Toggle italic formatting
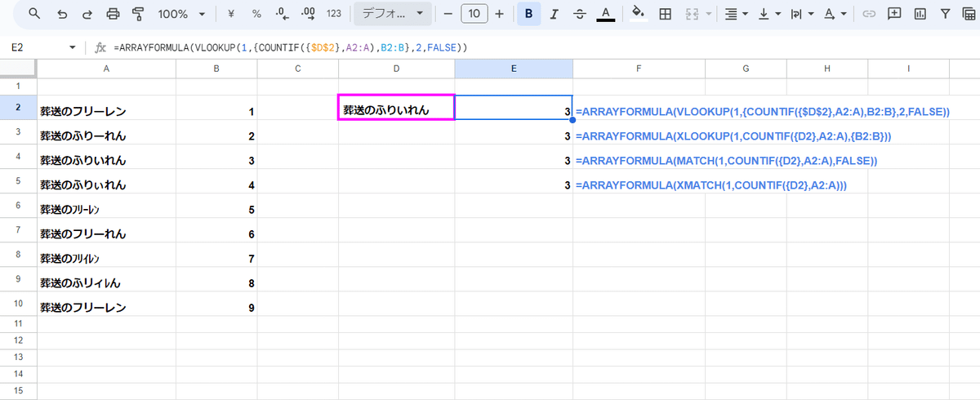The height and width of the screenshot is (400, 980). click(x=555, y=14)
